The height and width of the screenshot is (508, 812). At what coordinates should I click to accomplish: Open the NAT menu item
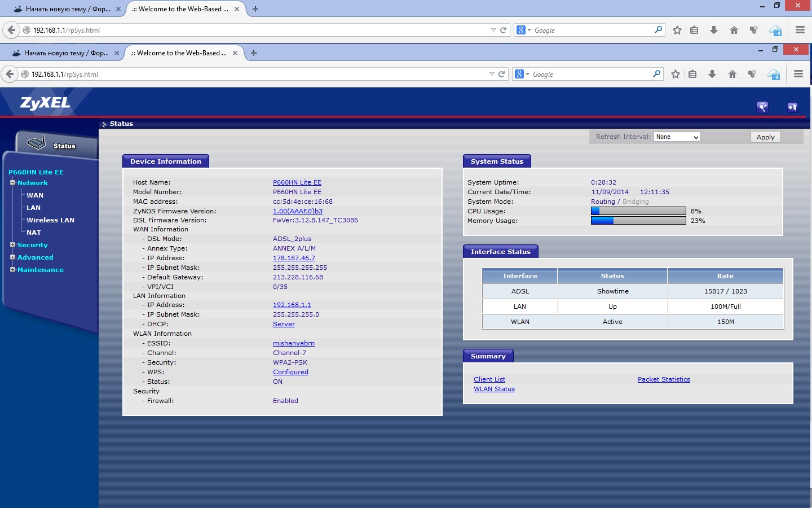click(x=34, y=233)
